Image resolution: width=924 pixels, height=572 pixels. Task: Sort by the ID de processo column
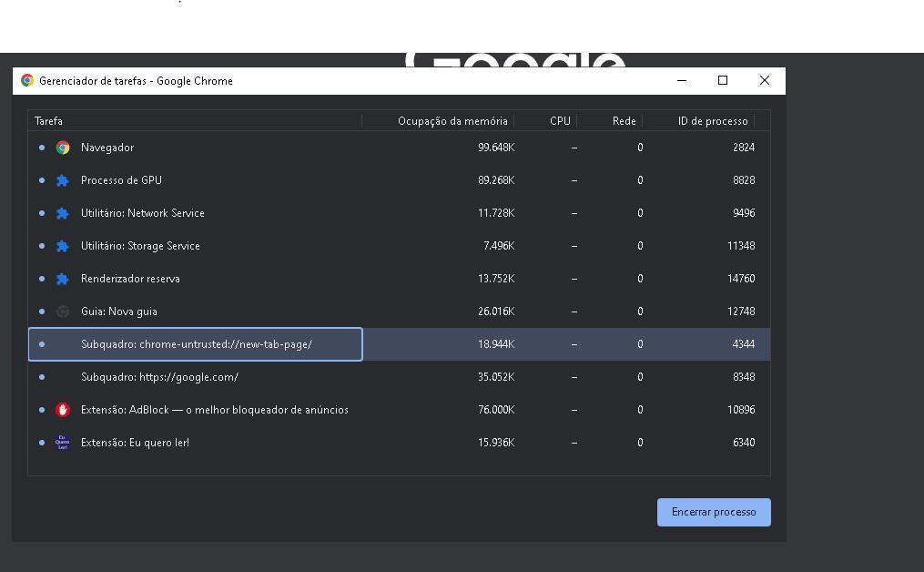(x=698, y=121)
